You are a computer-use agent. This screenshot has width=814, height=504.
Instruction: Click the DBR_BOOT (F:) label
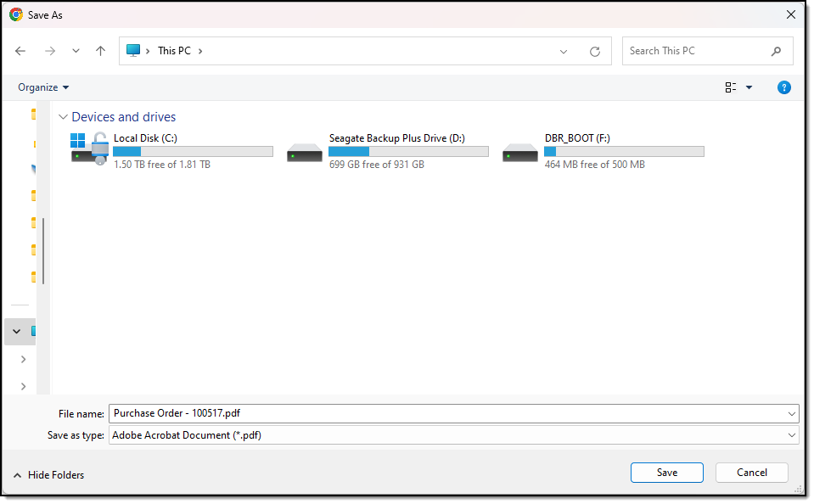pos(577,138)
